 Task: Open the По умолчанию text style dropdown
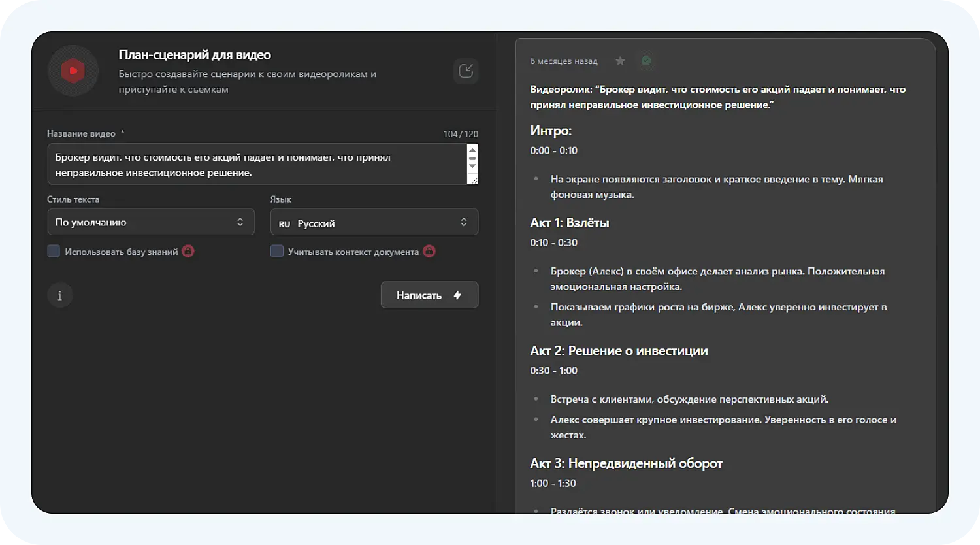pyautogui.click(x=151, y=222)
